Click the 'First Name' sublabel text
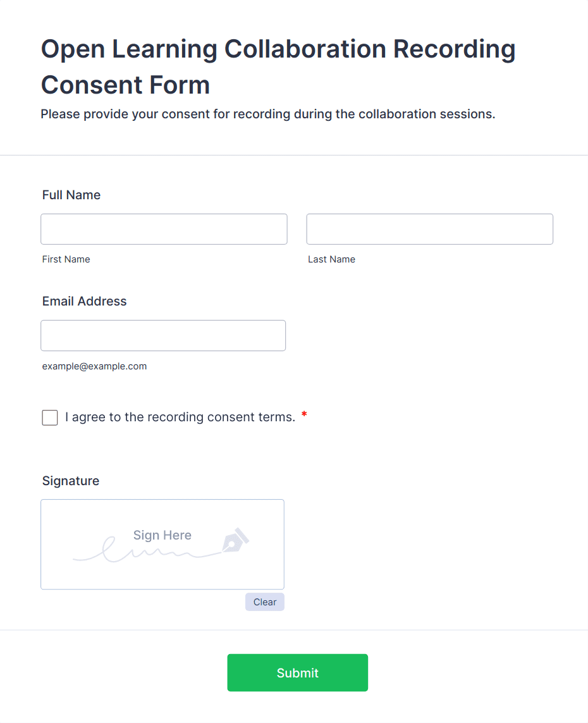Screen dimensions: 588x723 tap(66, 259)
